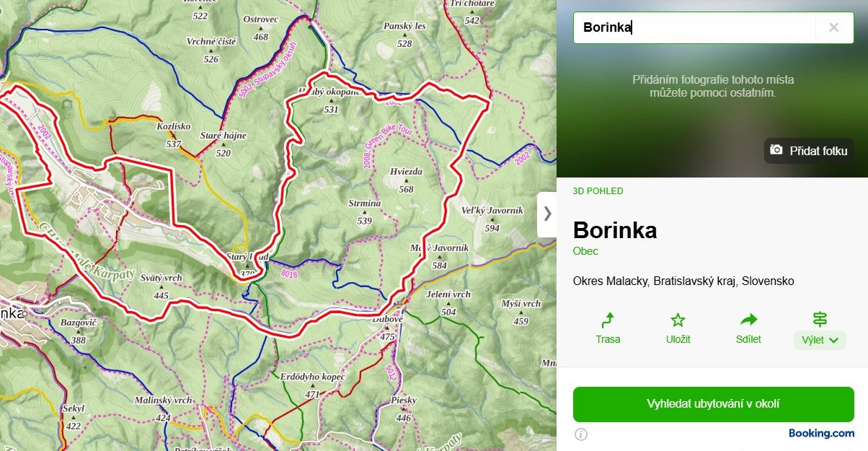Image resolution: width=868 pixels, height=451 pixels.
Task: Save place with Uložit star icon
Action: point(678,328)
